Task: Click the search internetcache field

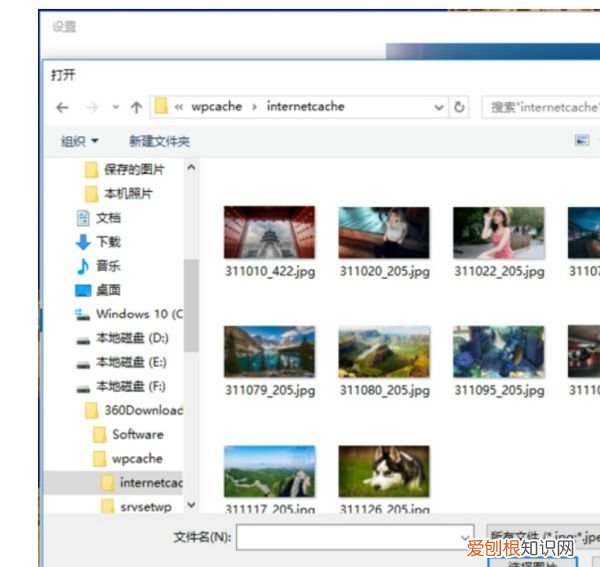Action: [541, 107]
